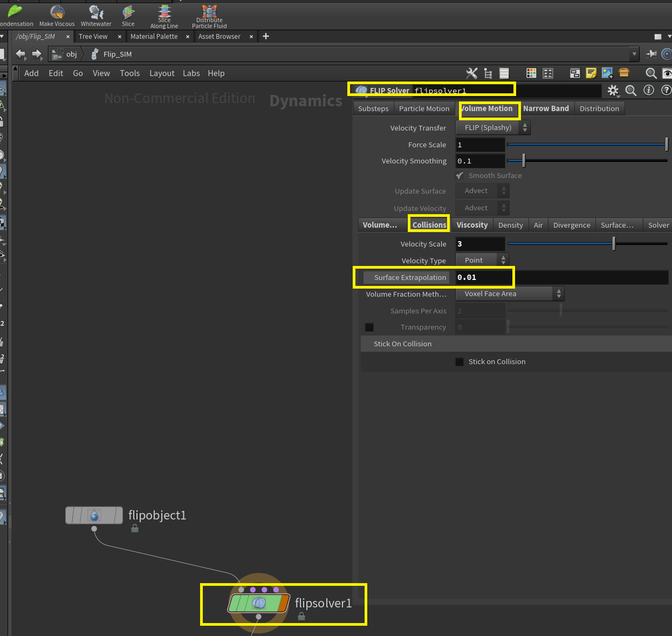672x636 pixels.
Task: Click the Make Viscous shelf tool
Action: click(57, 15)
